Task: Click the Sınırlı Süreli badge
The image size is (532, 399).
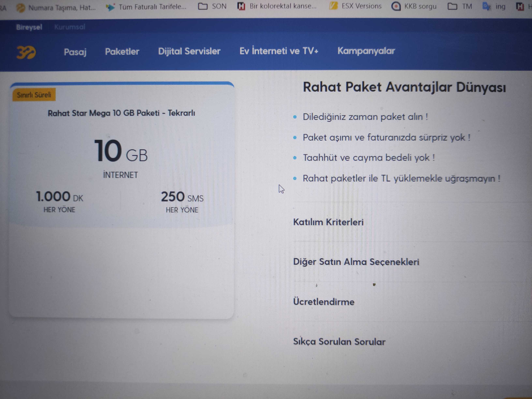Action: tap(34, 95)
